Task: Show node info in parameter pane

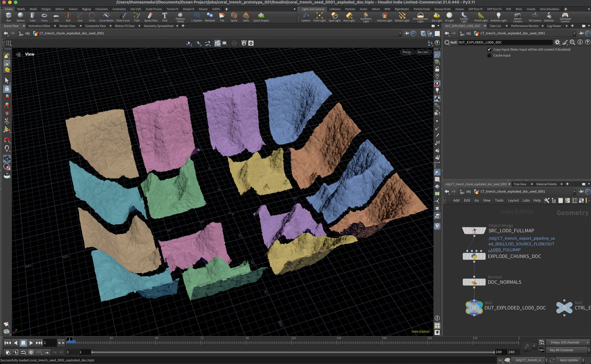Action: pos(580,42)
